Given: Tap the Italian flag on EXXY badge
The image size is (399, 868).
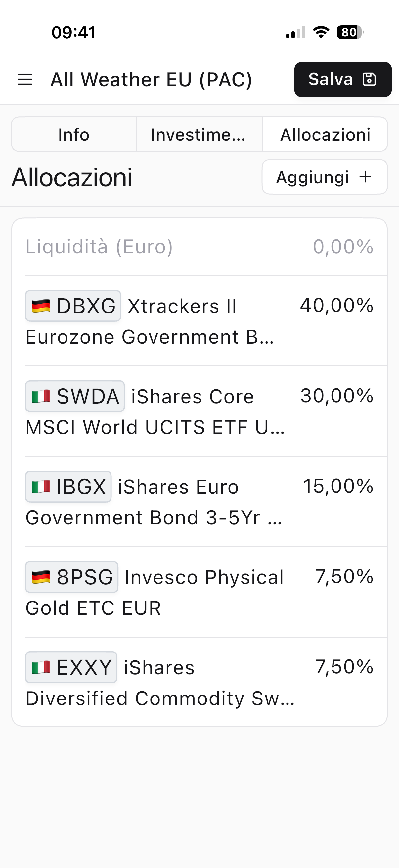Looking at the screenshot, I should [41, 667].
